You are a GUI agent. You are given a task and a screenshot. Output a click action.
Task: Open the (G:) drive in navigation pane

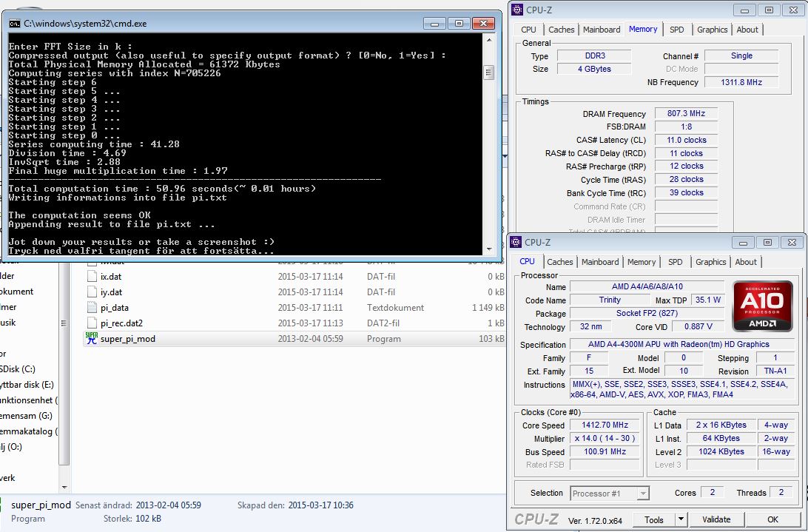click(x=26, y=416)
